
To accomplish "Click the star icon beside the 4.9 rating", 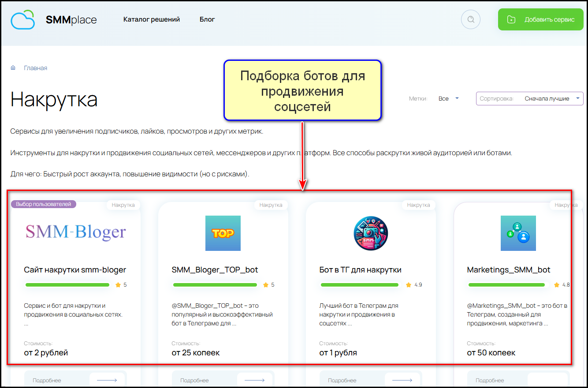I will (409, 285).
